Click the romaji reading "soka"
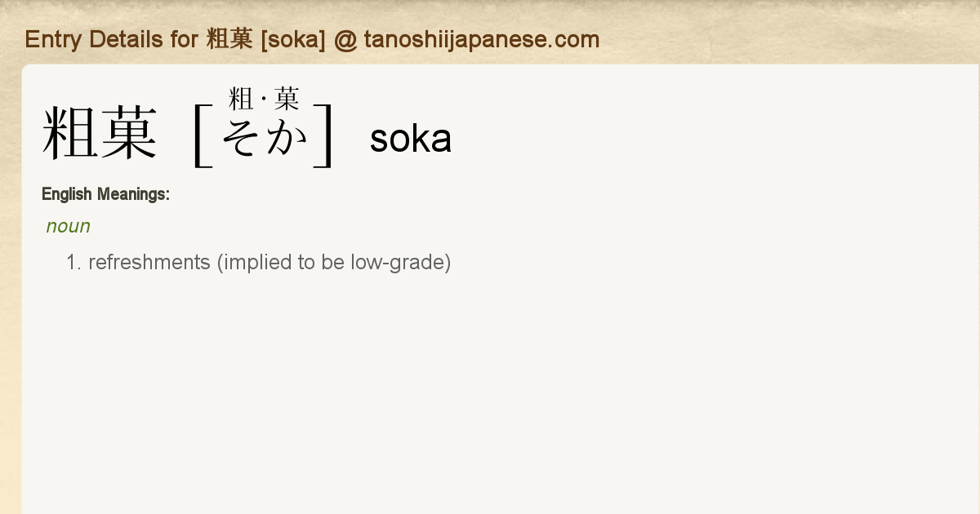This screenshot has width=980, height=514. [x=410, y=139]
